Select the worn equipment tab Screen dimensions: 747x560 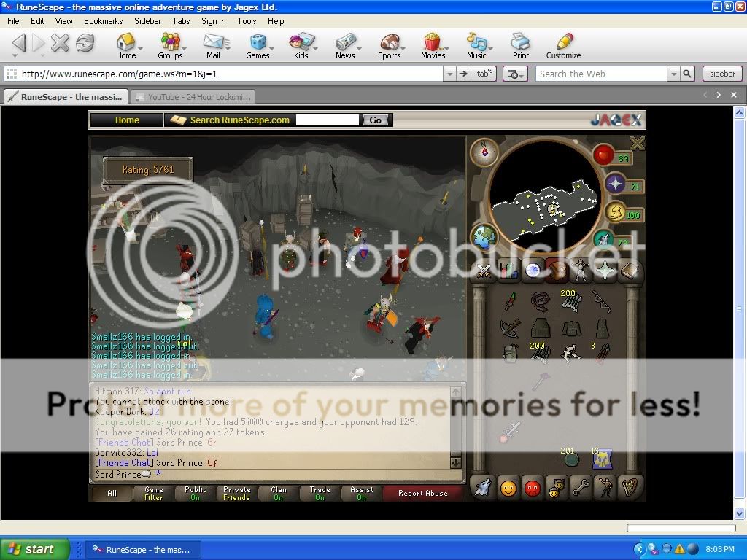point(580,270)
